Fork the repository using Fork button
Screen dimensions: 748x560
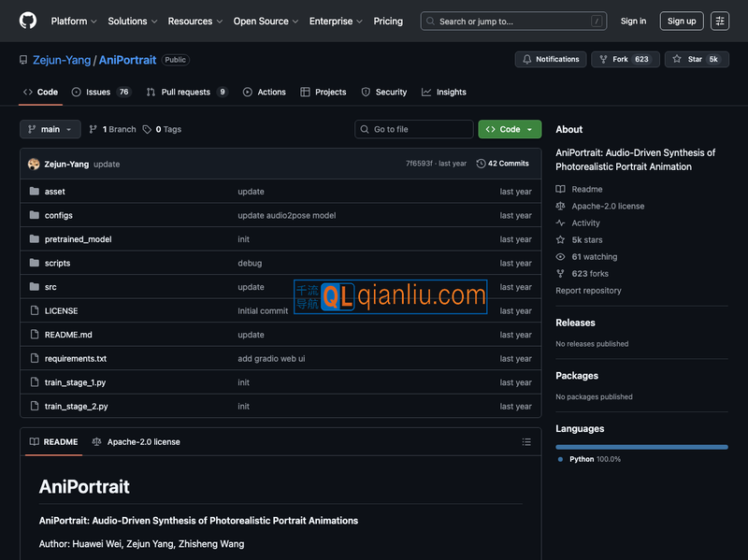[x=623, y=59]
